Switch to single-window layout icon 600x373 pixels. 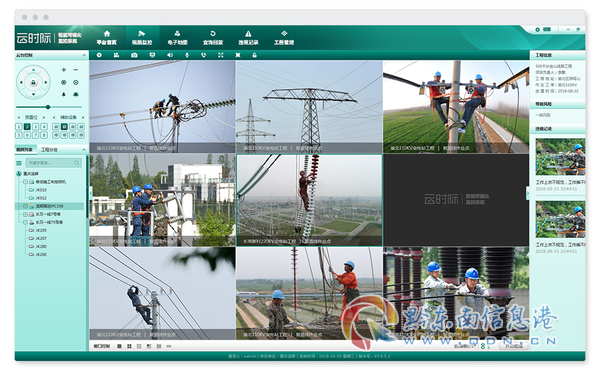119,346
